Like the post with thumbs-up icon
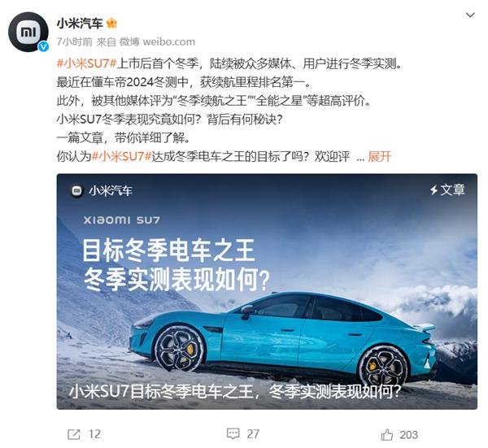Viewport: 488px width, 448px height. coord(387,434)
